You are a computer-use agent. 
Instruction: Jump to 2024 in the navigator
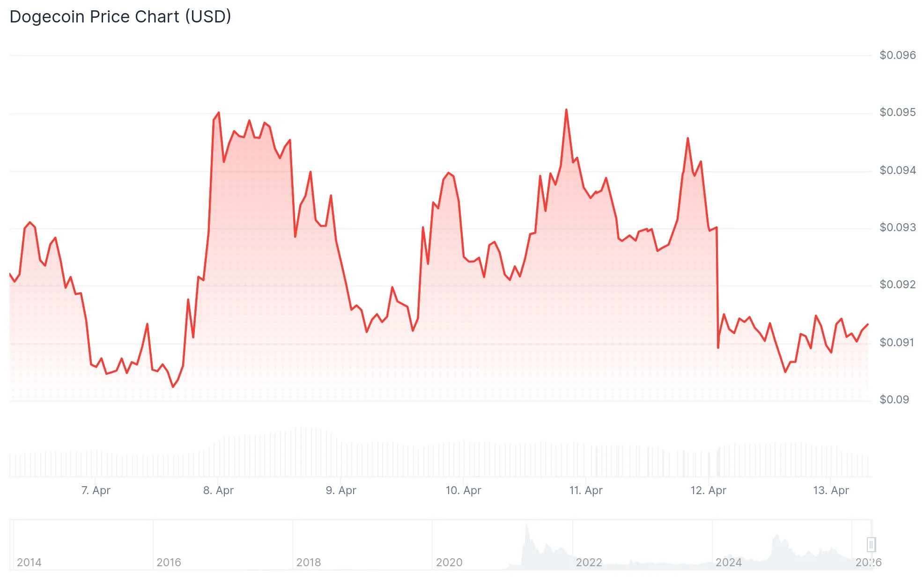coord(728,562)
